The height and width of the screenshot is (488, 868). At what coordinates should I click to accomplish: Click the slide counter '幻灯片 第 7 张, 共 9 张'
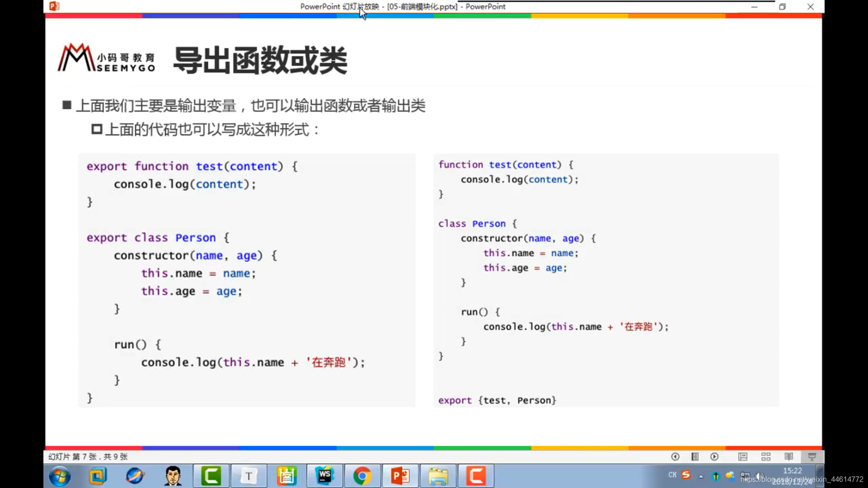coord(88,457)
